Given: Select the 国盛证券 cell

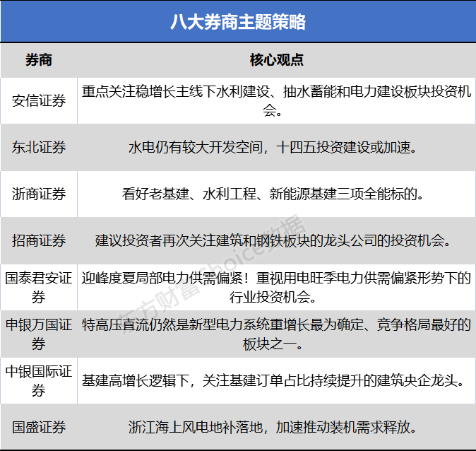Looking at the screenshot, I should coord(39,427).
